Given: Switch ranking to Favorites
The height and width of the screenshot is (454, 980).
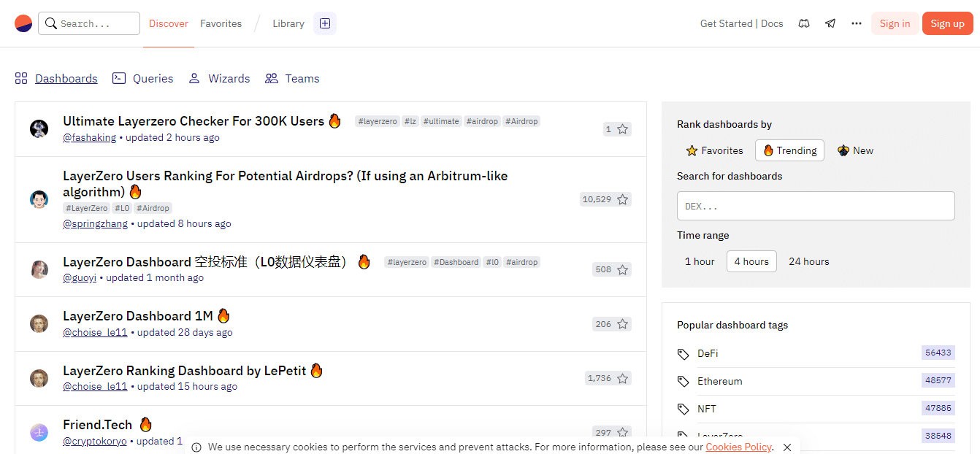Looking at the screenshot, I should pos(714,150).
